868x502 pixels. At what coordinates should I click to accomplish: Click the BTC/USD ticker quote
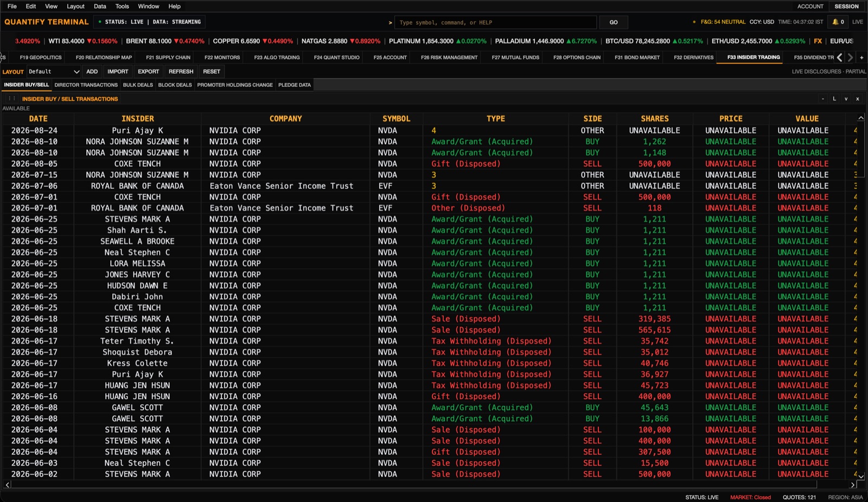pos(654,41)
